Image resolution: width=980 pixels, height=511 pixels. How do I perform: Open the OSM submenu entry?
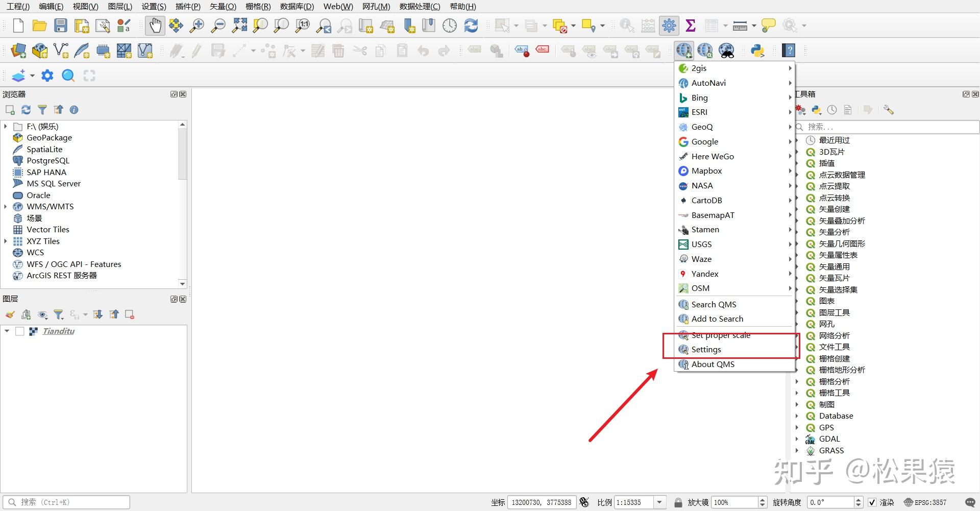click(734, 288)
